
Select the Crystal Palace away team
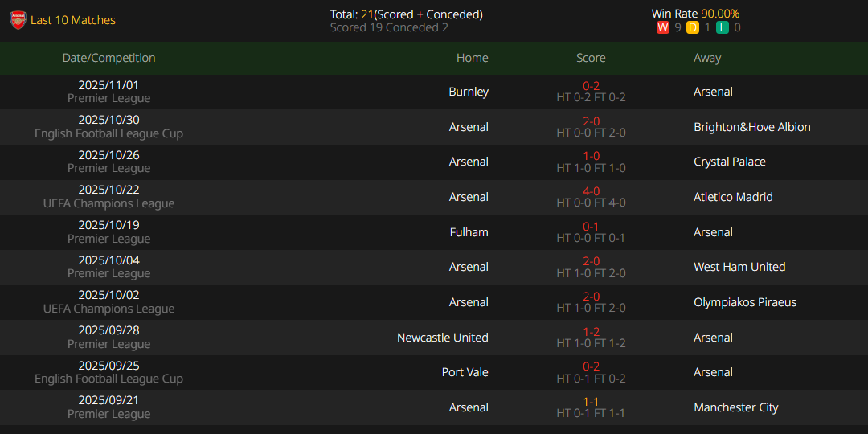729,162
